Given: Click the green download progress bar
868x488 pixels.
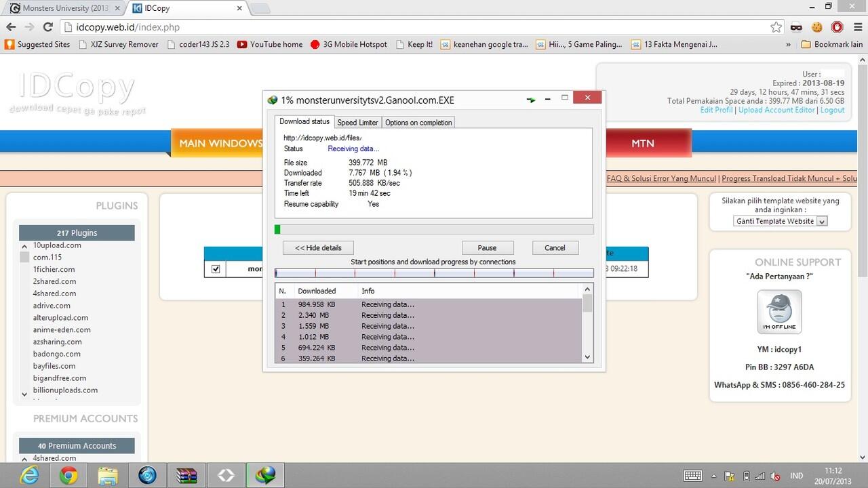Looking at the screenshot, I should pyautogui.click(x=434, y=230).
